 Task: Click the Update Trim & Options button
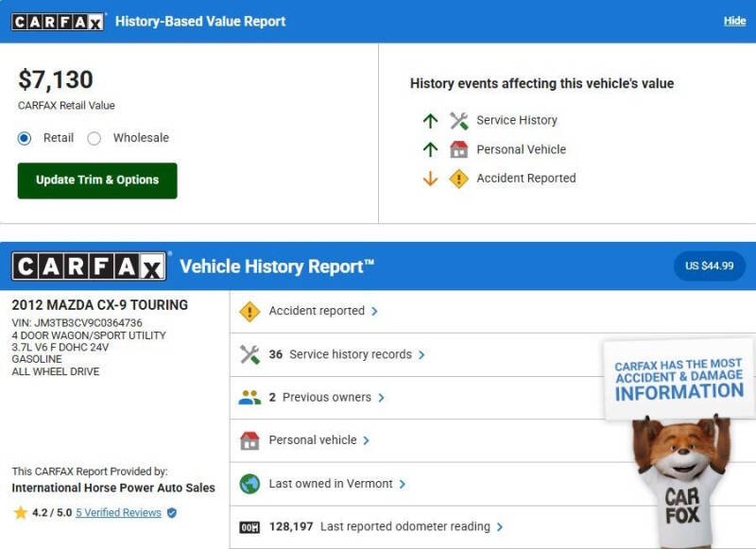[97, 180]
